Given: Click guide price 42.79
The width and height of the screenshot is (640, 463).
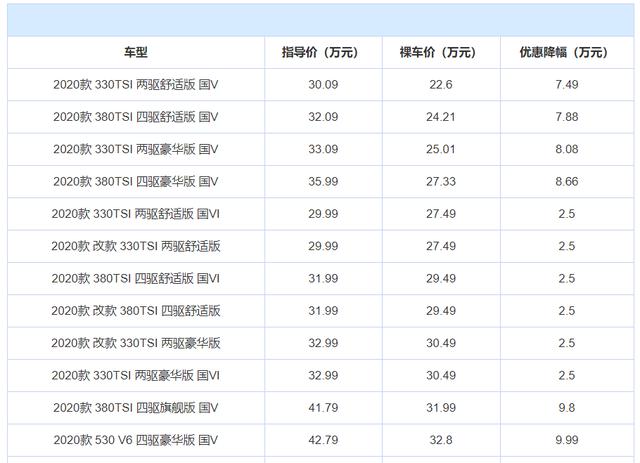Looking at the screenshot, I should coord(323,439).
